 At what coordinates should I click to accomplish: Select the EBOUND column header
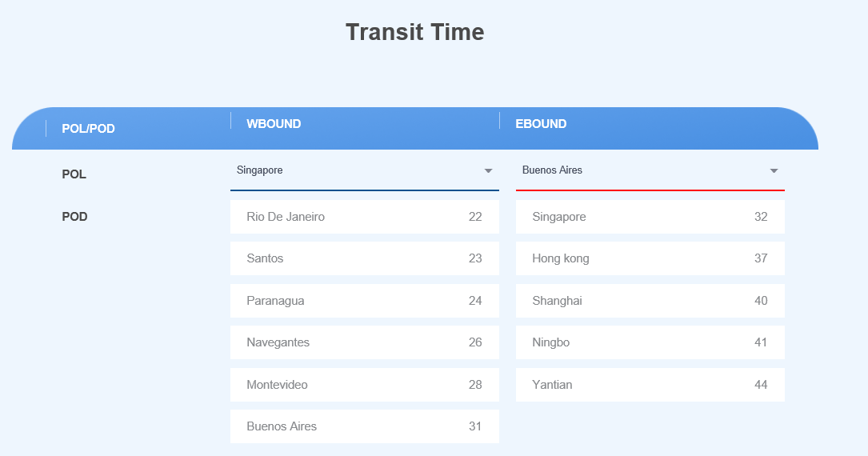click(541, 124)
